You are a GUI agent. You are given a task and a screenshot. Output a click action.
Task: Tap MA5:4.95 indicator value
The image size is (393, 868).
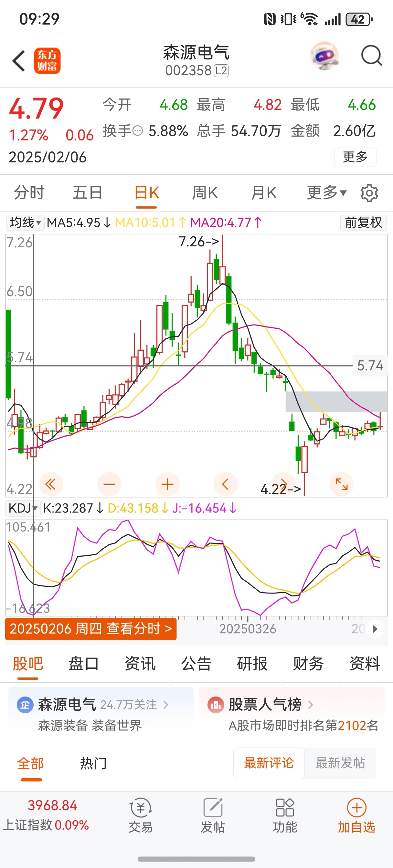click(79, 223)
